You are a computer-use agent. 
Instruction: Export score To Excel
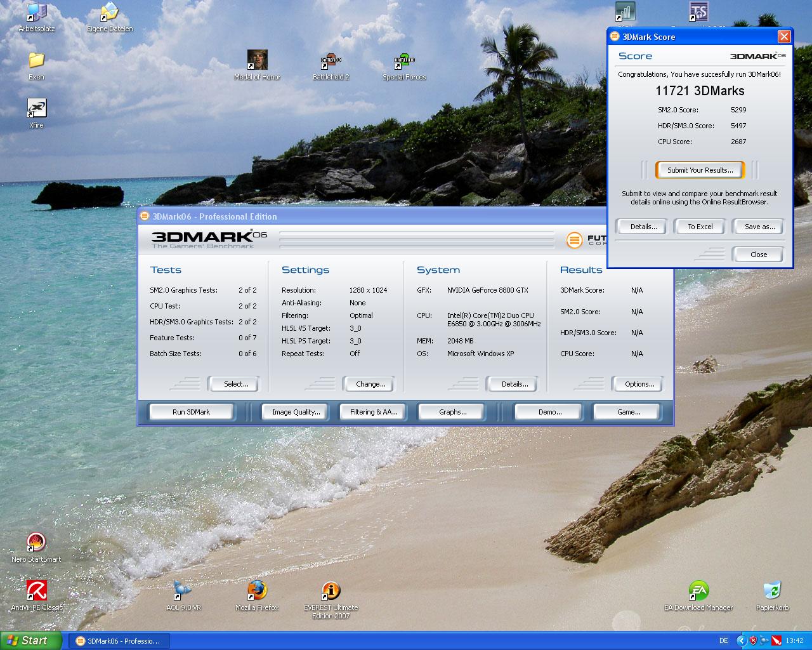[700, 227]
